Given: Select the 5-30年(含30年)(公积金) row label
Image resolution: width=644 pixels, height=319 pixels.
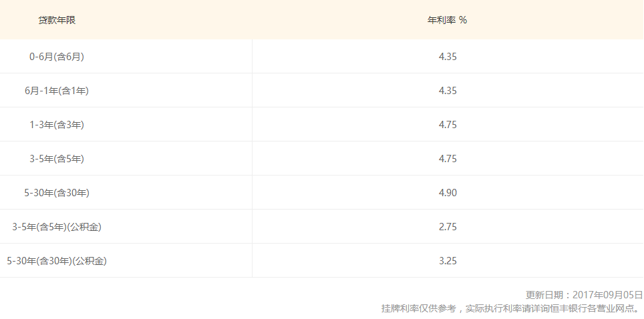Looking at the screenshot, I should tap(57, 261).
